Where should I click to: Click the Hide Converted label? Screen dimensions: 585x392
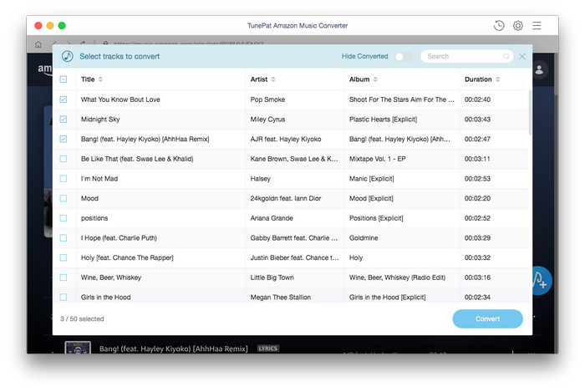click(x=364, y=56)
